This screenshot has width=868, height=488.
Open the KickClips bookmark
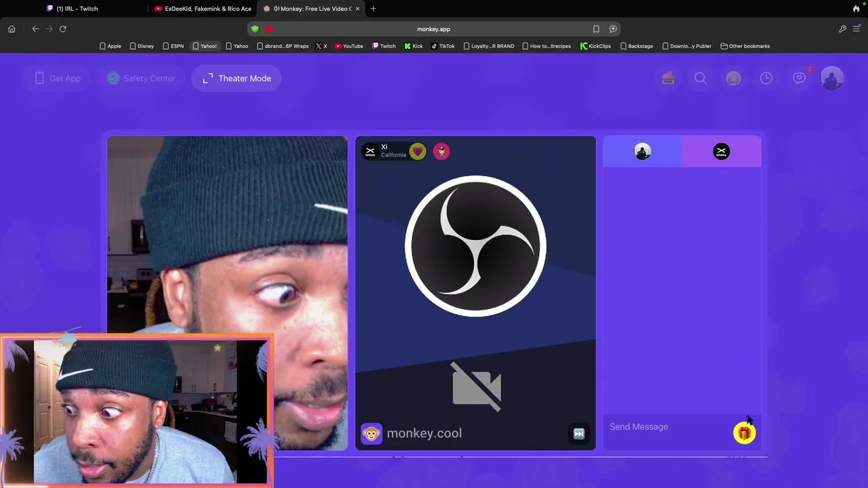[x=595, y=46]
